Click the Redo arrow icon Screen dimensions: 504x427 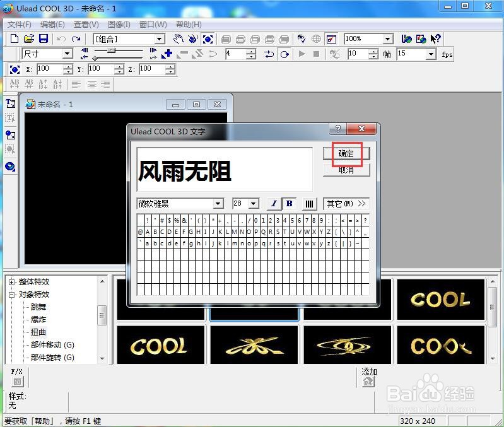click(76, 39)
